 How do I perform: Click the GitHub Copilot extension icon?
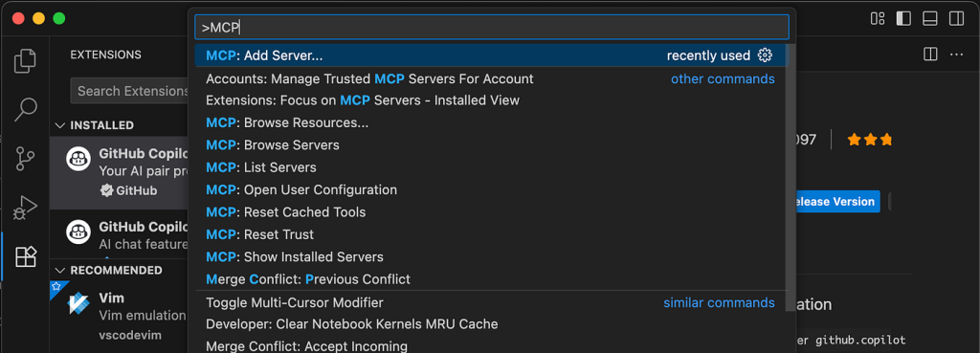[78, 160]
